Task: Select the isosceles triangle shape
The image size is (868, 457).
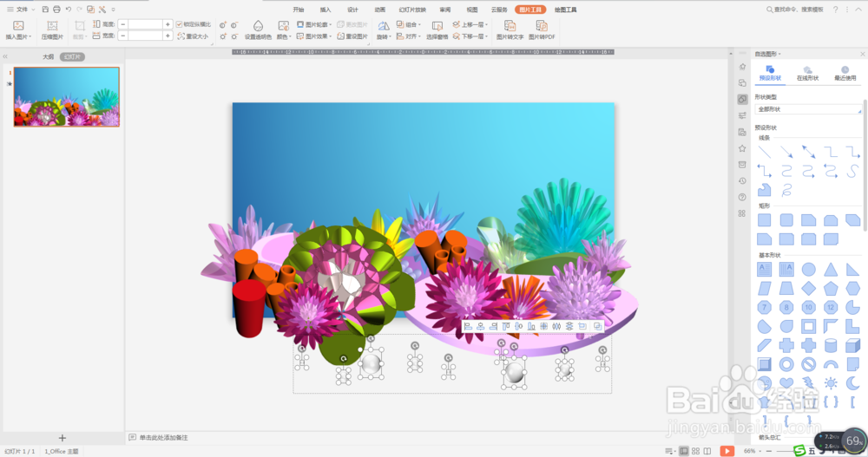Action: point(831,270)
